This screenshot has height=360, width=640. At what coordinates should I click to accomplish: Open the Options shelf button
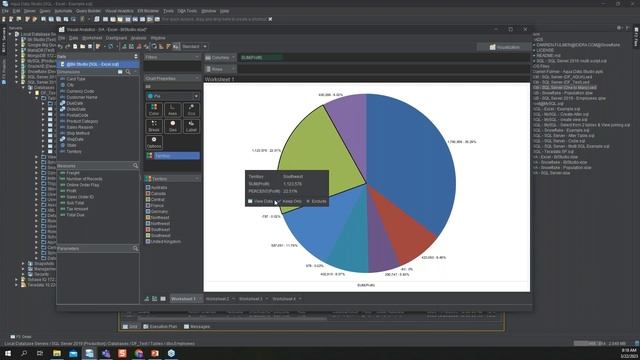point(154,142)
